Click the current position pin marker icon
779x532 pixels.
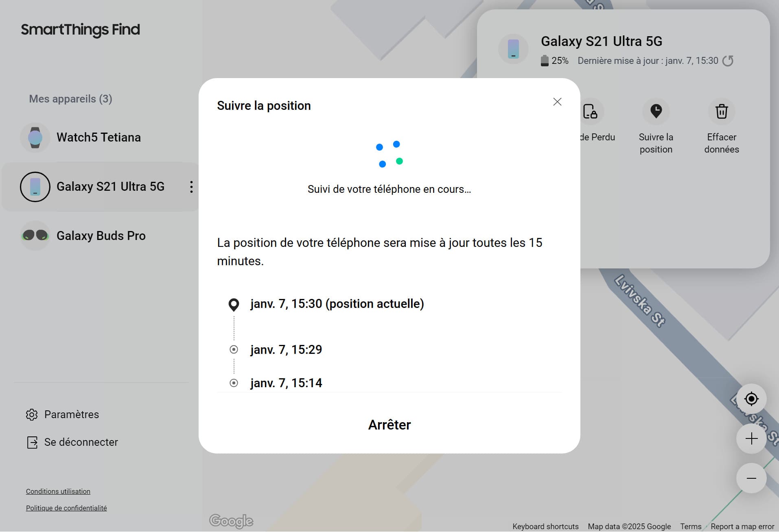[x=234, y=305]
